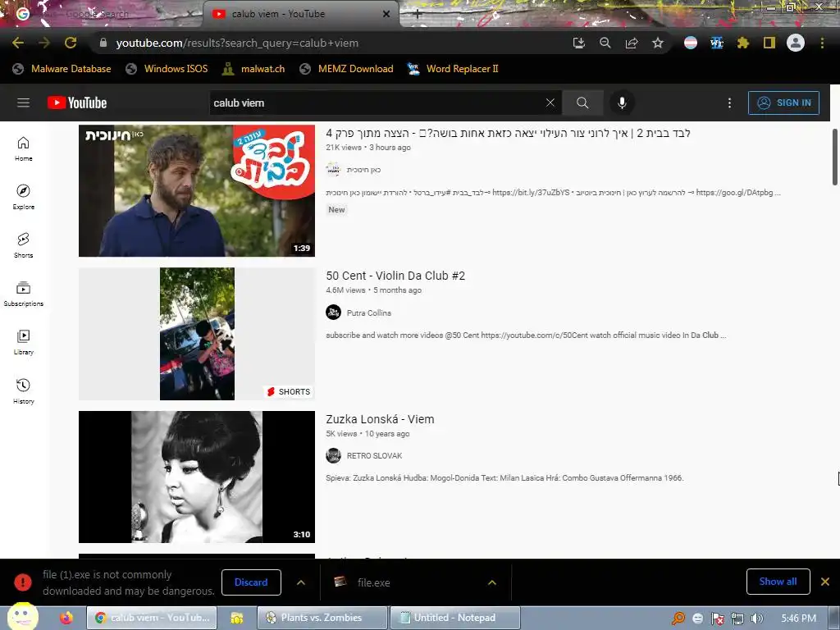Click the system clock showing 5:46 PM
840x630 pixels.
point(798,619)
